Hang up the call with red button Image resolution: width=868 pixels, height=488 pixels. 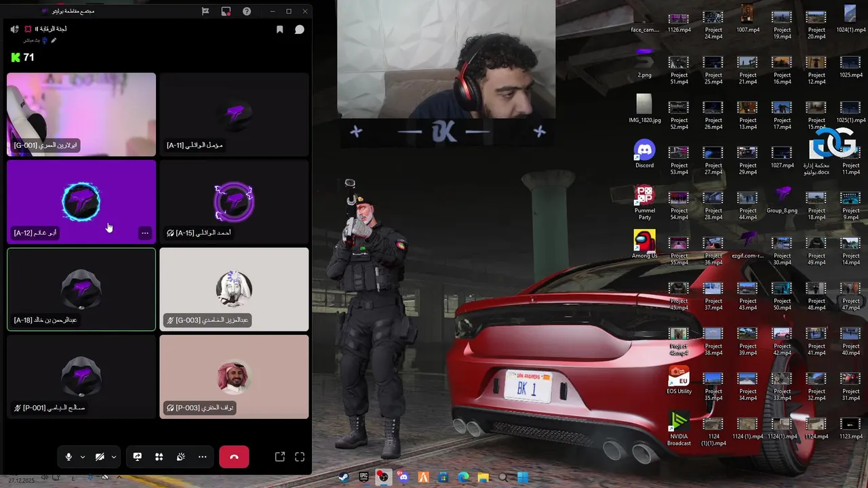234,457
